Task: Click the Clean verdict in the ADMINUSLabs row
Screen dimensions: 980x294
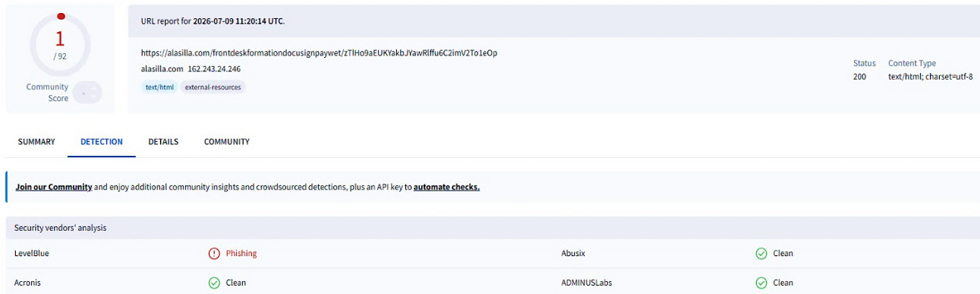Action: [x=783, y=283]
